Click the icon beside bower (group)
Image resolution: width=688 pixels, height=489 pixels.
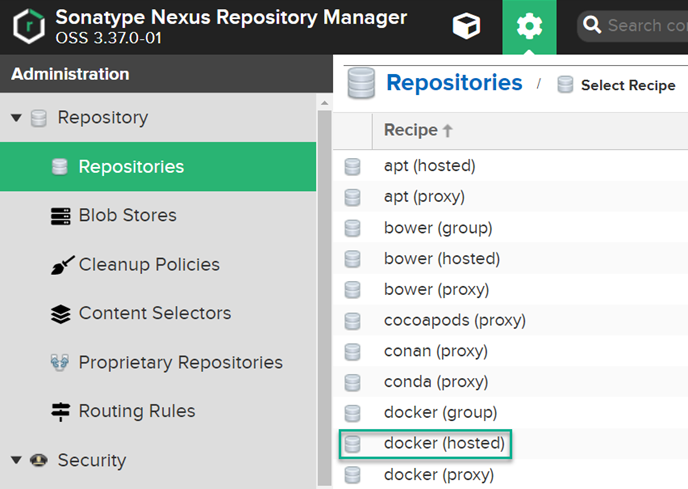pyautogui.click(x=352, y=228)
